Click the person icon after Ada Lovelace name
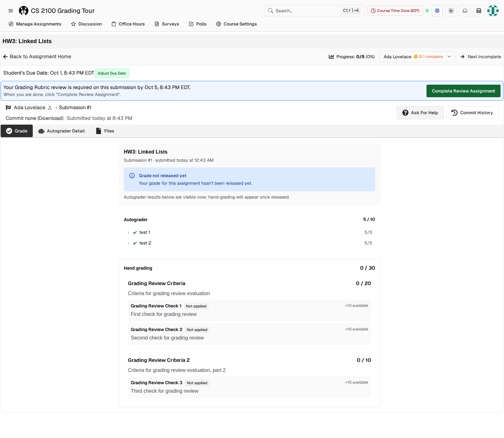504x438 pixels. click(x=50, y=108)
